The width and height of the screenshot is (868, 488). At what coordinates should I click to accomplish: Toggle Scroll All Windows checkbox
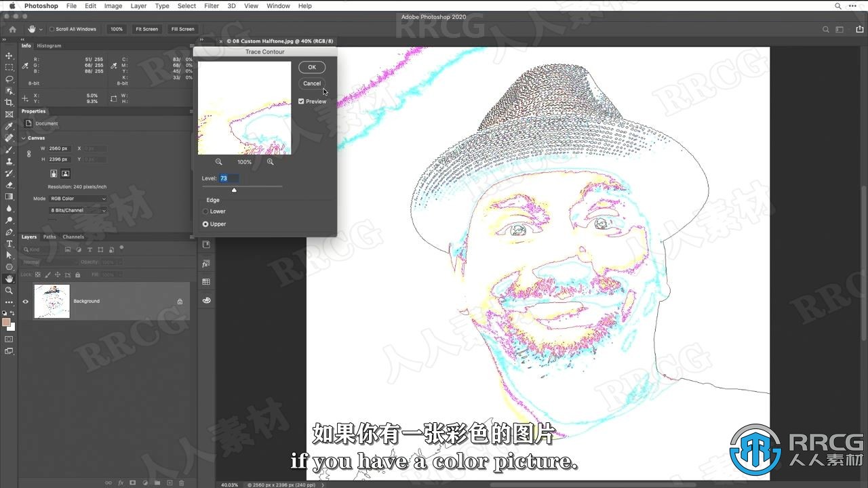point(52,29)
